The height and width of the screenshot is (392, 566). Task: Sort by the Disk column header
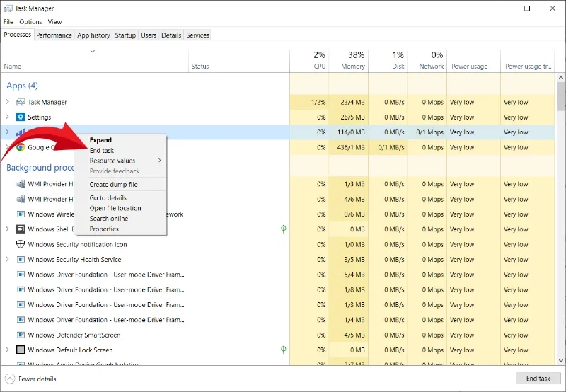coord(388,61)
